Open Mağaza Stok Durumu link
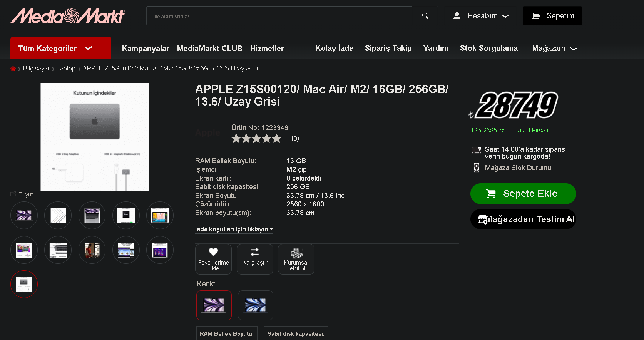This screenshot has height=340, width=644. 518,168
